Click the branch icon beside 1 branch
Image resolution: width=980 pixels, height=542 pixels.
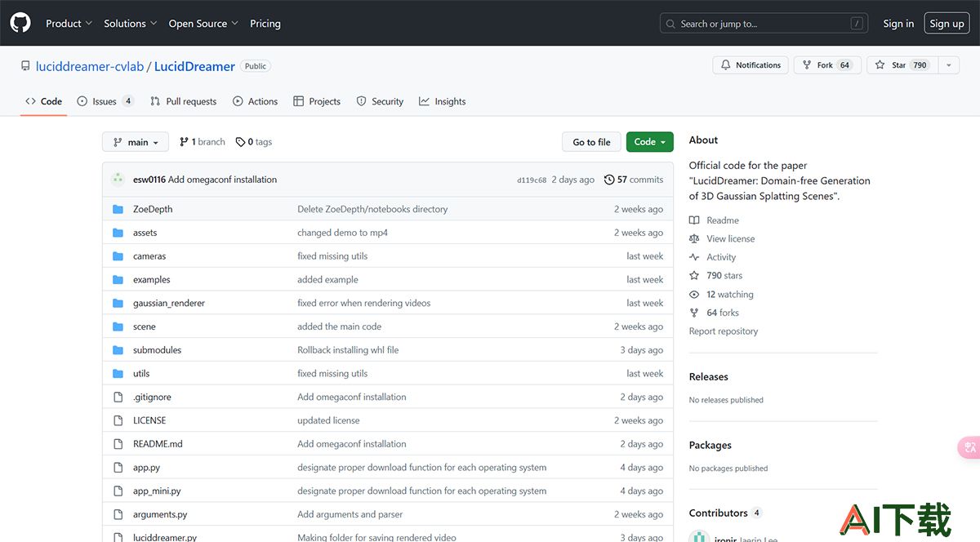tap(184, 142)
